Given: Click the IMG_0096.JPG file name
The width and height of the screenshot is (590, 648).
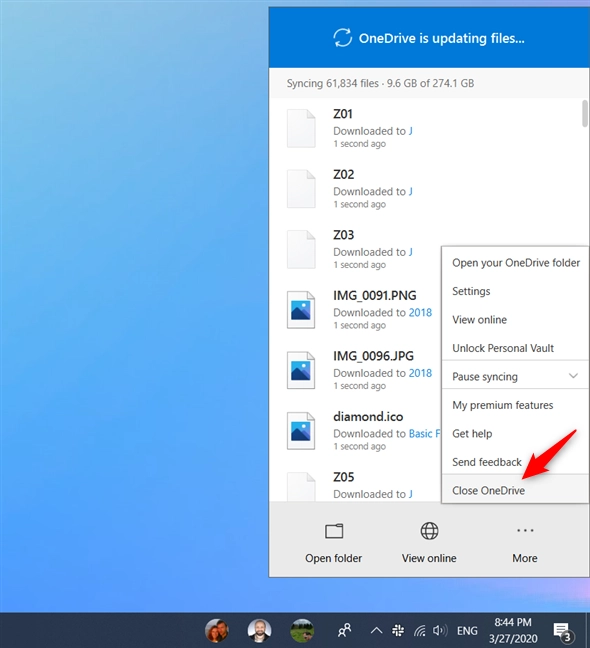Looking at the screenshot, I should click(374, 356).
